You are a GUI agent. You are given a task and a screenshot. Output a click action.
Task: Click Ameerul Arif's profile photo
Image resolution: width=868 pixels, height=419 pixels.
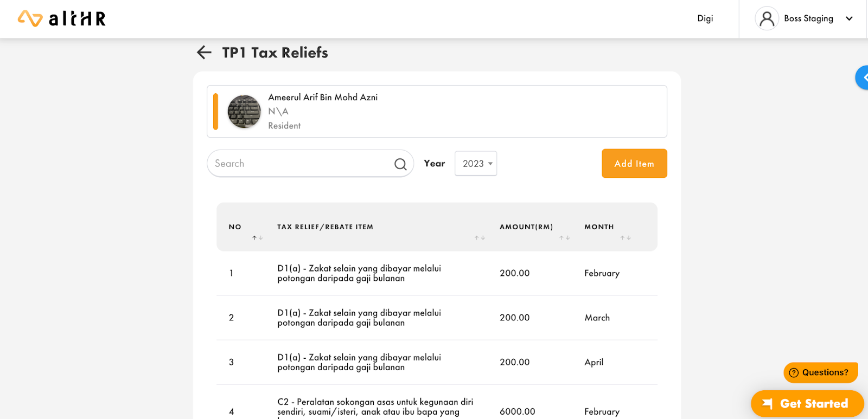click(244, 111)
